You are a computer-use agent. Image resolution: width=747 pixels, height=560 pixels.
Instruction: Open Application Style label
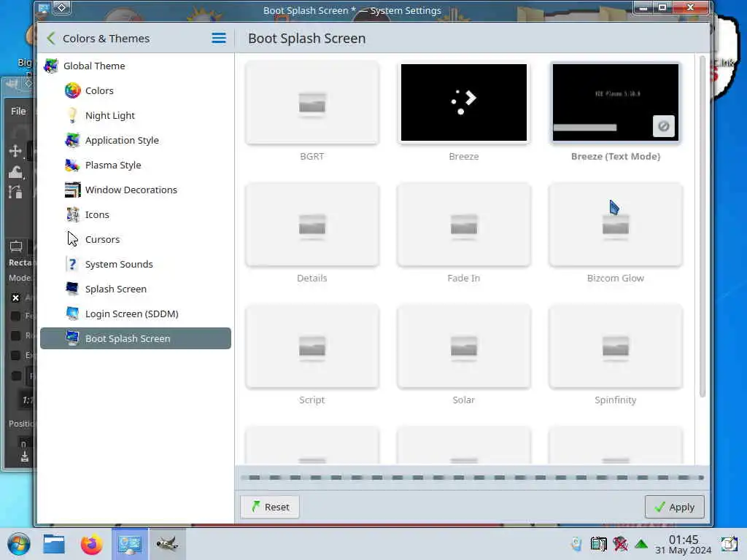click(x=122, y=140)
